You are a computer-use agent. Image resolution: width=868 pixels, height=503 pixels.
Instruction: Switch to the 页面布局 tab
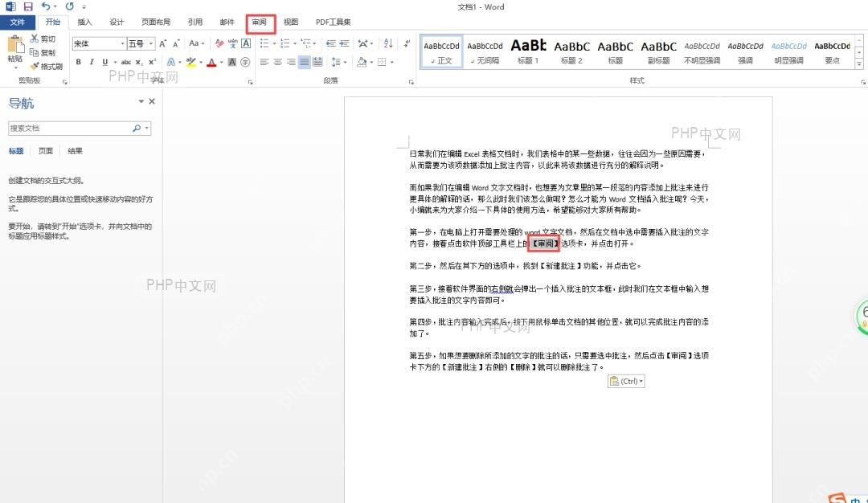click(156, 22)
